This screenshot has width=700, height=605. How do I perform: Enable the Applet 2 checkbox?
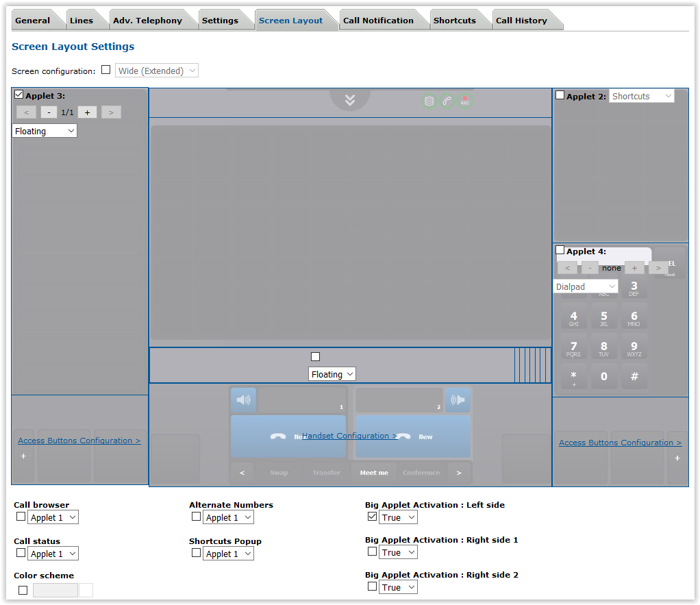(x=560, y=95)
